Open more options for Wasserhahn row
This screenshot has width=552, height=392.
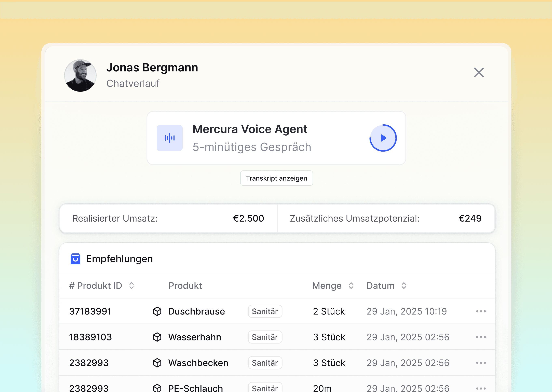[481, 337]
